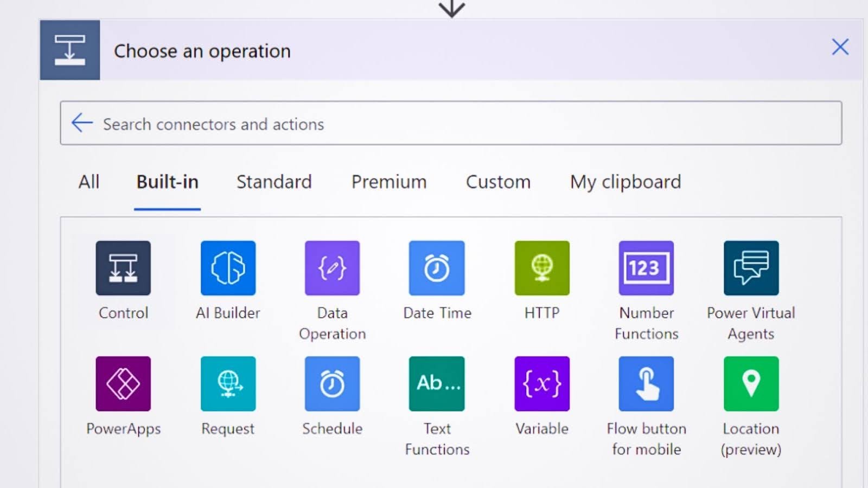The image size is (868, 488).
Task: Open the Number Functions connector
Action: tap(646, 268)
